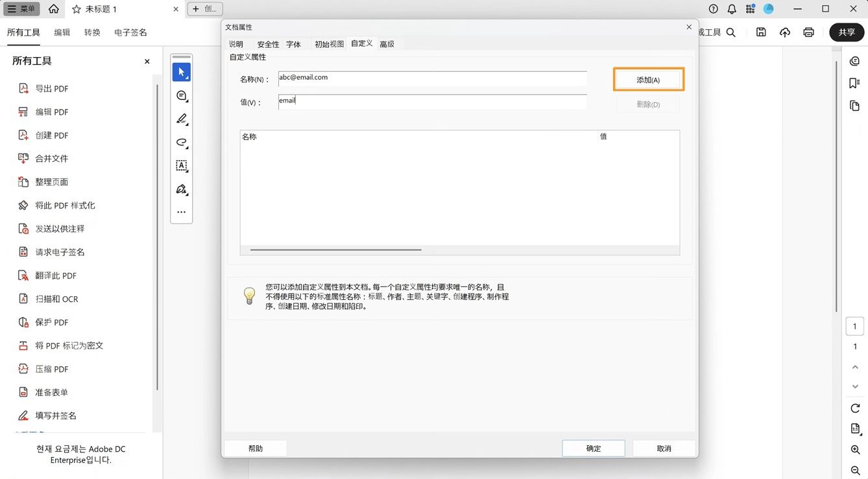Screen dimensions: 868x479
Task: Pick the pencil drawing tool
Action: pos(180,119)
